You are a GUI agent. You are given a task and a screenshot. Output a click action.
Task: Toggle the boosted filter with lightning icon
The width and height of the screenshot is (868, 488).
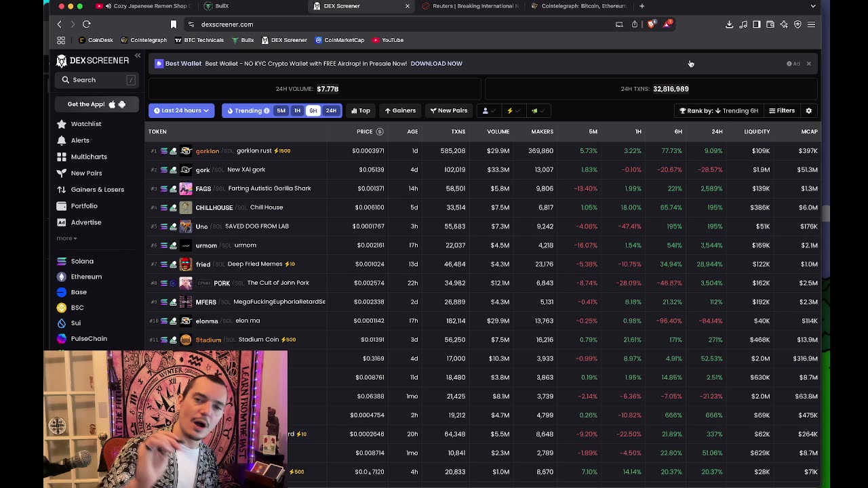pyautogui.click(x=513, y=110)
